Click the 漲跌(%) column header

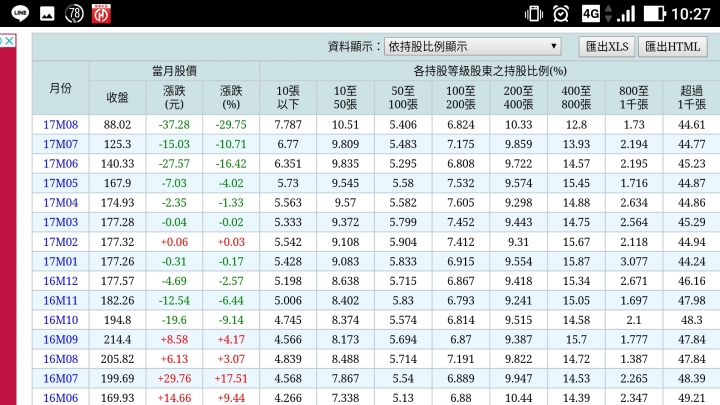pyautogui.click(x=231, y=97)
